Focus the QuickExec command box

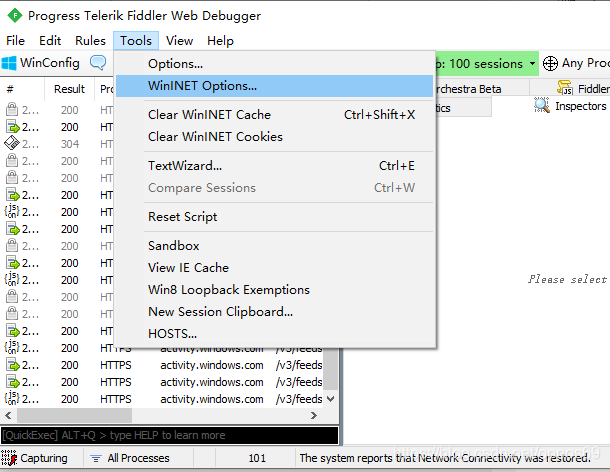coord(170,435)
